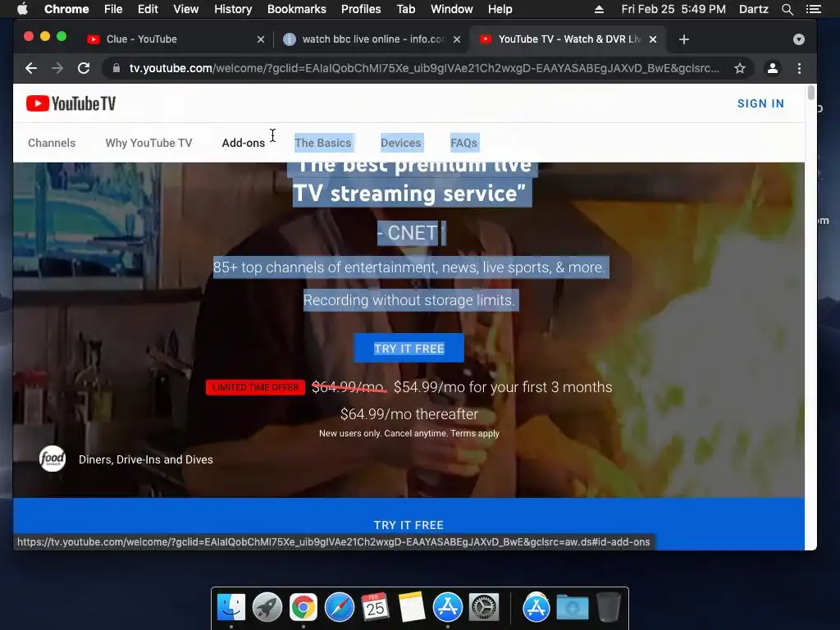Click the hero TRY IT FREE button
The width and height of the screenshot is (840, 630).
click(x=409, y=348)
